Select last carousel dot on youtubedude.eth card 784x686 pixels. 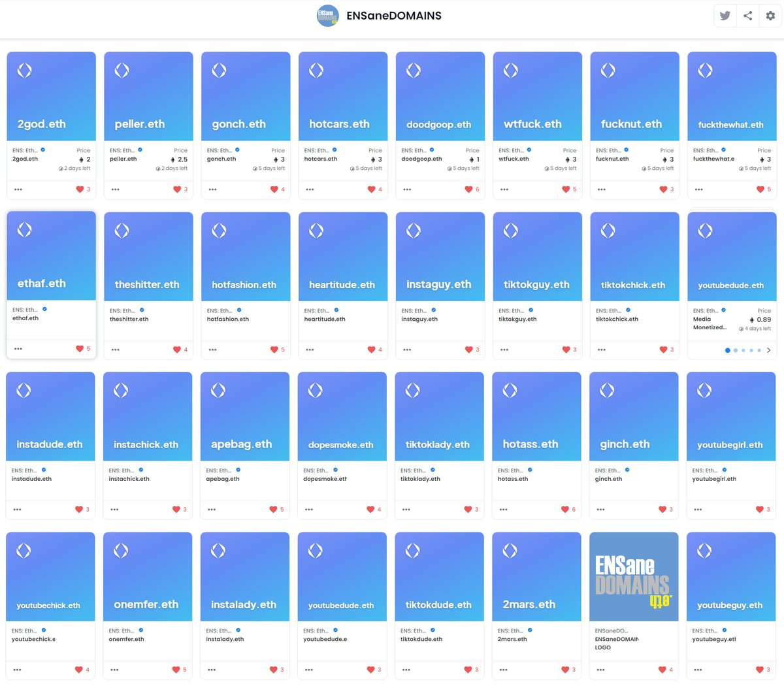pos(759,350)
